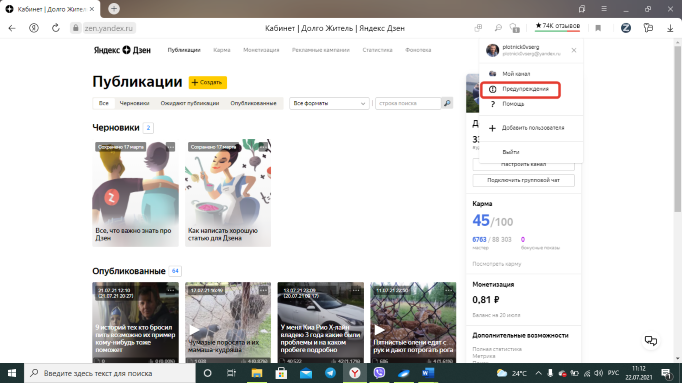Select the Черновики filter tab

(134, 103)
